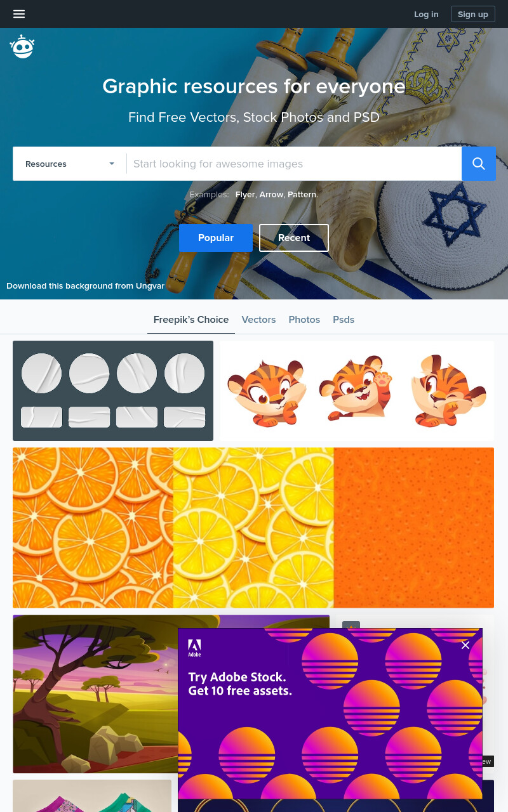Click the Sign up button

point(473,14)
